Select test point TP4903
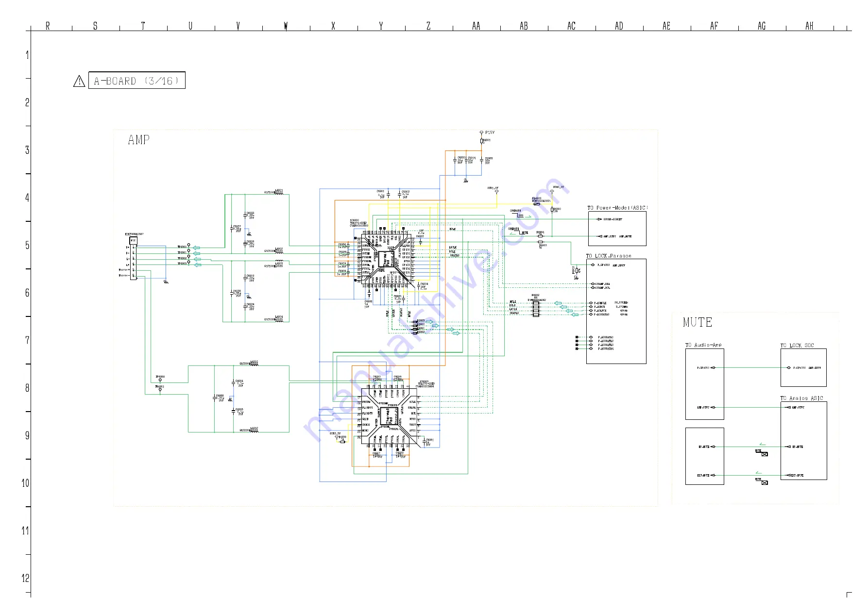This screenshot has height=613, width=868. coord(189,263)
